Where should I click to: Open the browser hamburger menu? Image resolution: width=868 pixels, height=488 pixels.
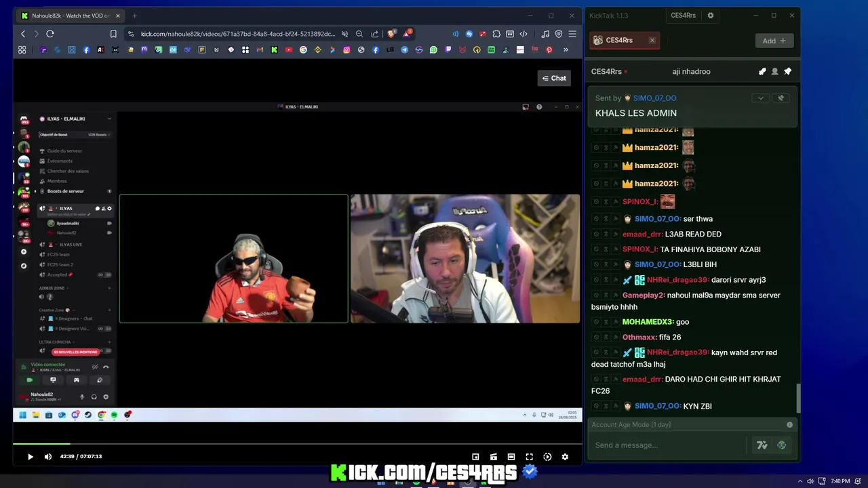[572, 34]
